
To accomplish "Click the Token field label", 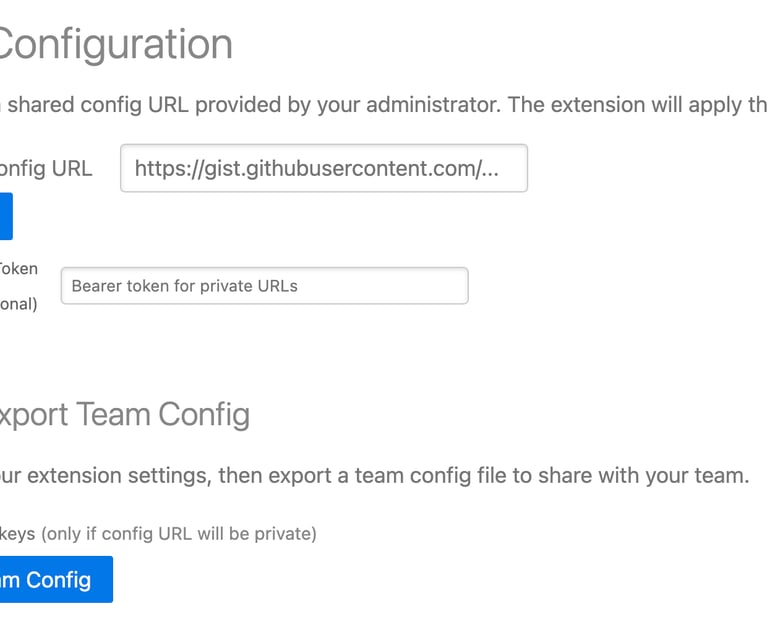I will click(18, 268).
